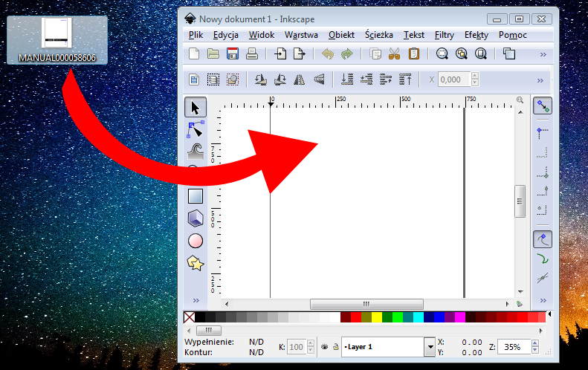Click the Export icon
588x370 pixels.
click(300, 53)
